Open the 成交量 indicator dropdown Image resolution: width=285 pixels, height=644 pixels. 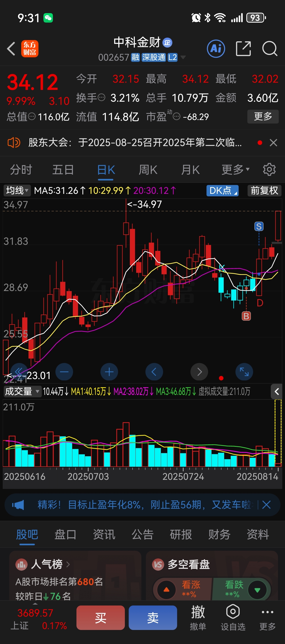coord(22,391)
